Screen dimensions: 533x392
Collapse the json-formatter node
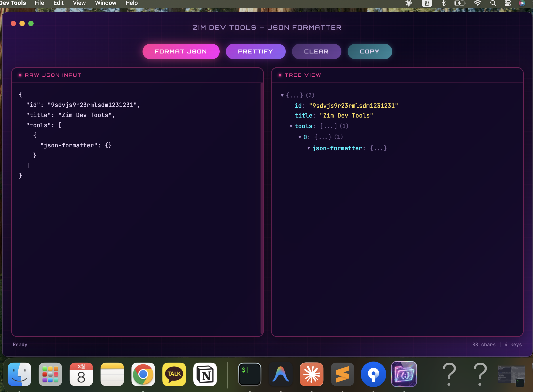coord(308,148)
